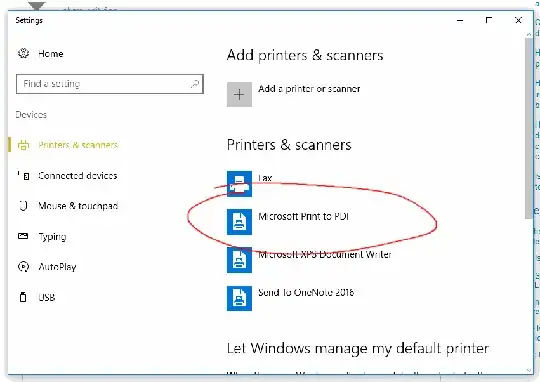The width and height of the screenshot is (540, 382).
Task: Select Microsoft XPS Document Writer entry
Action: tap(325, 255)
